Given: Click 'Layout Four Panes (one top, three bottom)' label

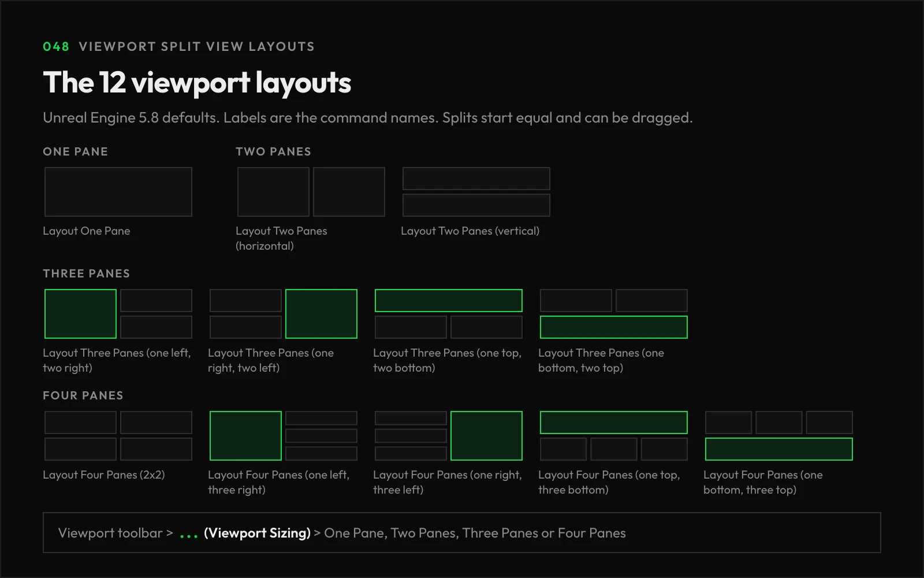Looking at the screenshot, I should 609,482.
